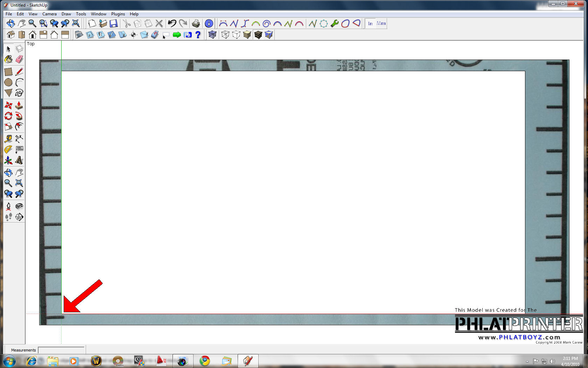Toggle units to inches with In
The image size is (588, 368).
(370, 23)
